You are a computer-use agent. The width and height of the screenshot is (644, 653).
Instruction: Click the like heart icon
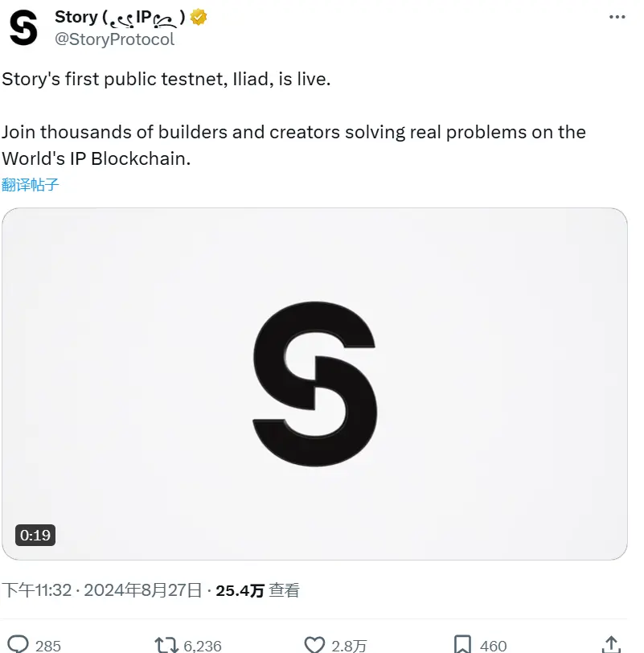click(314, 644)
